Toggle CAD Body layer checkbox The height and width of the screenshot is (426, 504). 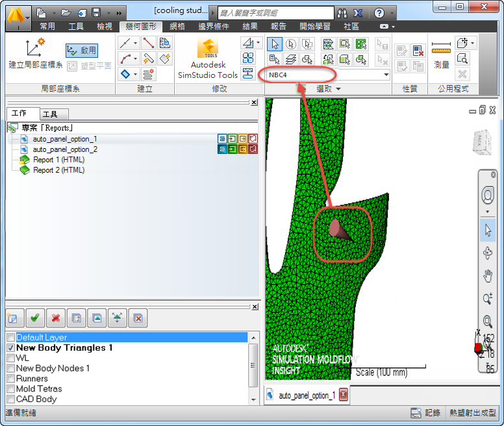[10, 399]
